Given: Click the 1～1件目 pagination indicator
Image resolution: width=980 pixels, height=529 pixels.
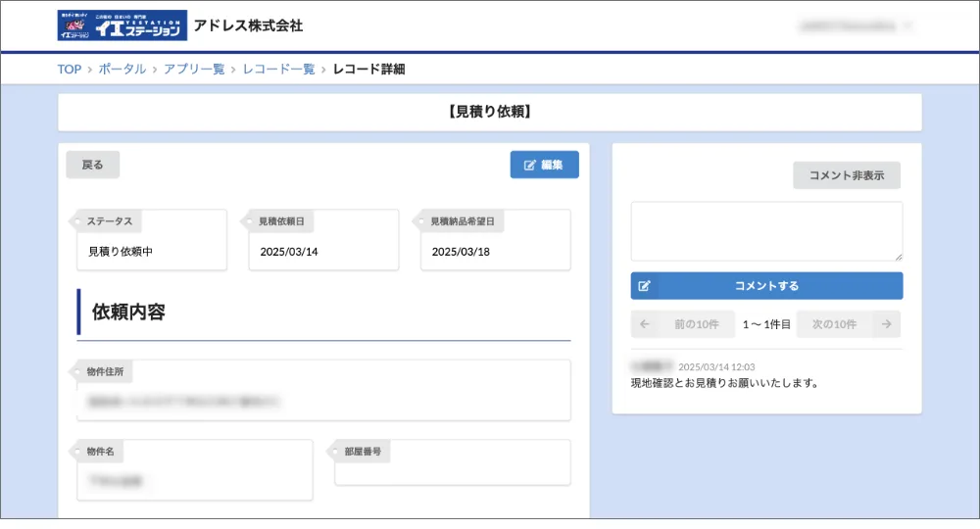Looking at the screenshot, I should (766, 325).
